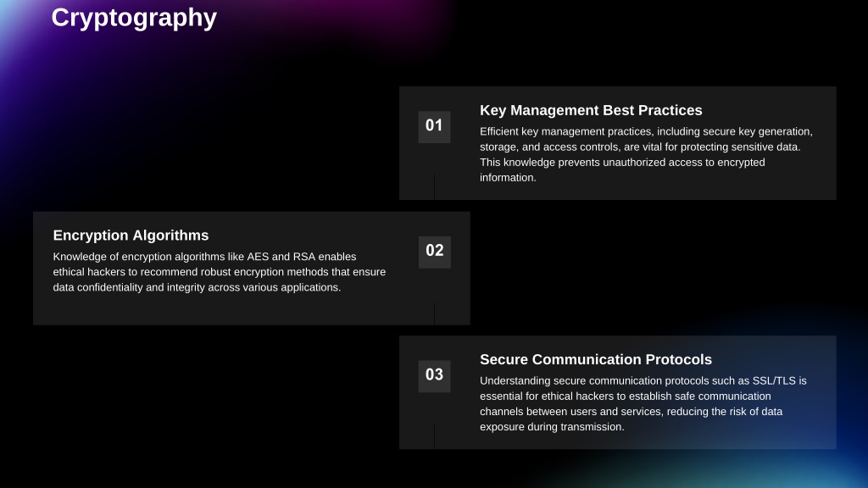Click the Cryptography slide title
This screenshot has width=868, height=488.
coord(134,18)
